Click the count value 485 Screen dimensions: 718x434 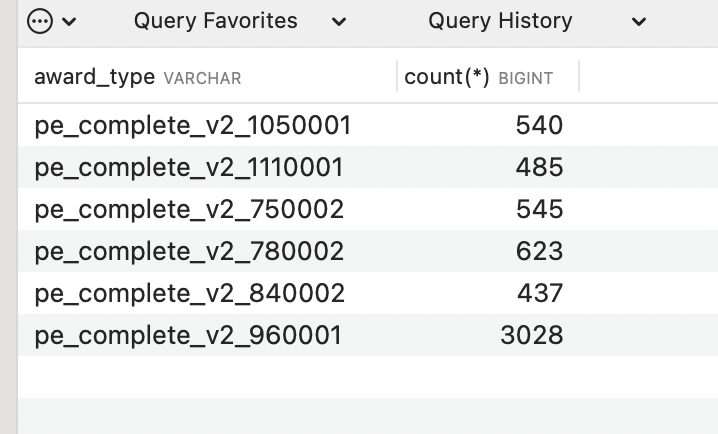click(x=539, y=167)
